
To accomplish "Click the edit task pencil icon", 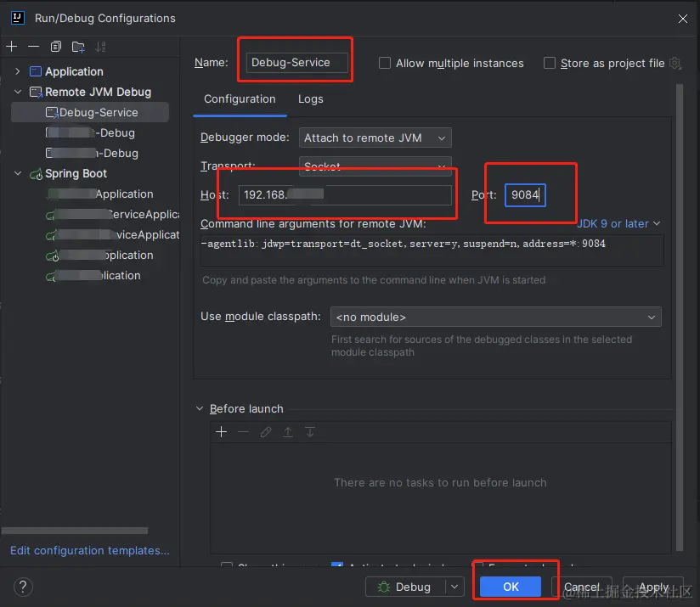I will pos(266,432).
